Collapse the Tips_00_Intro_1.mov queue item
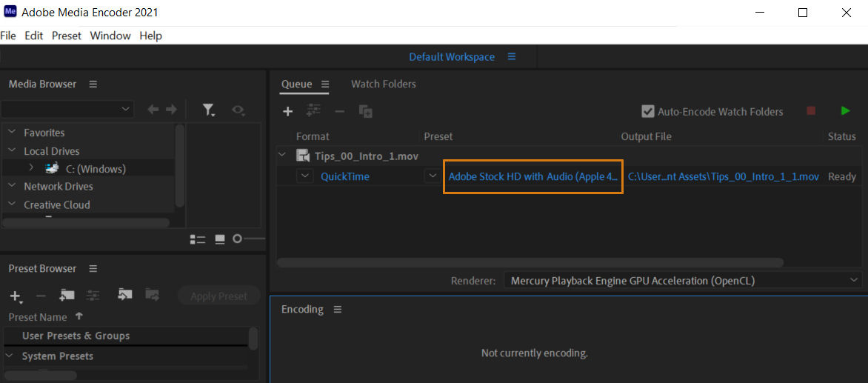 pyautogui.click(x=283, y=155)
